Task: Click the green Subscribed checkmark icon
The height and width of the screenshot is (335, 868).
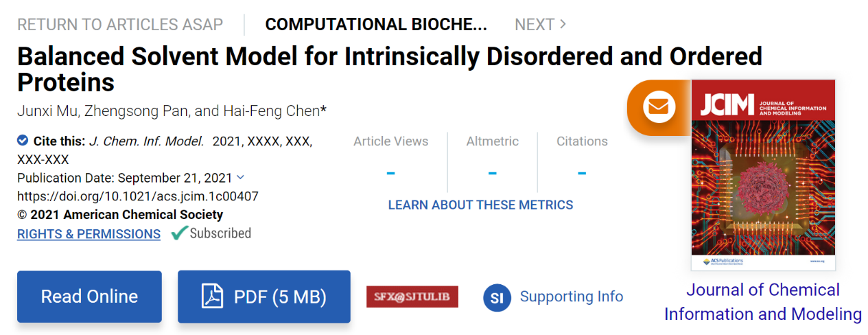Action: pos(179,233)
